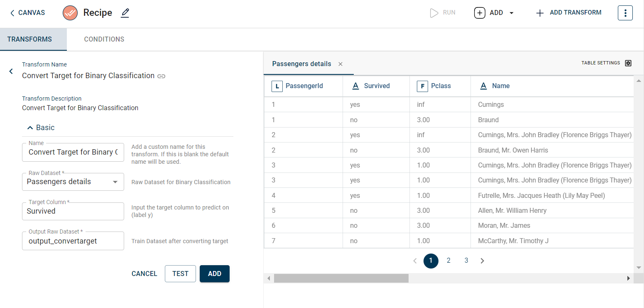
Task: Go to next page of table
Action: (482, 261)
